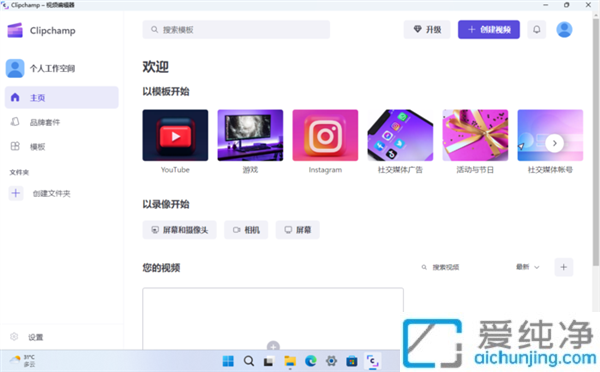Open Microsoft Store from taskbar

click(x=352, y=361)
